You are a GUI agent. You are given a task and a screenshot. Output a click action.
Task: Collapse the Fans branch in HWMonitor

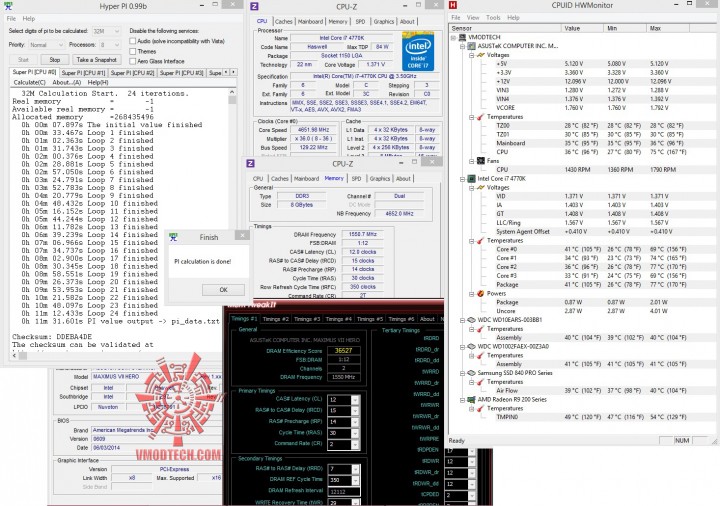(x=472, y=161)
